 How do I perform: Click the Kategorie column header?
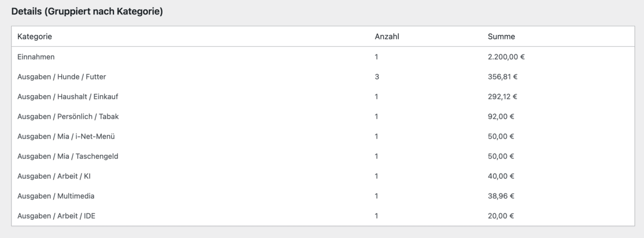(x=34, y=37)
